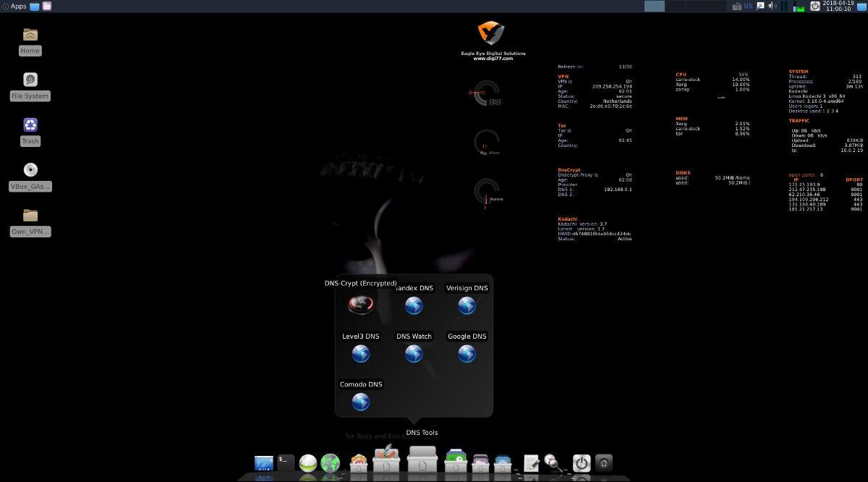Image resolution: width=868 pixels, height=482 pixels.
Task: Click the power indicator in the system tray
Action: (815, 7)
